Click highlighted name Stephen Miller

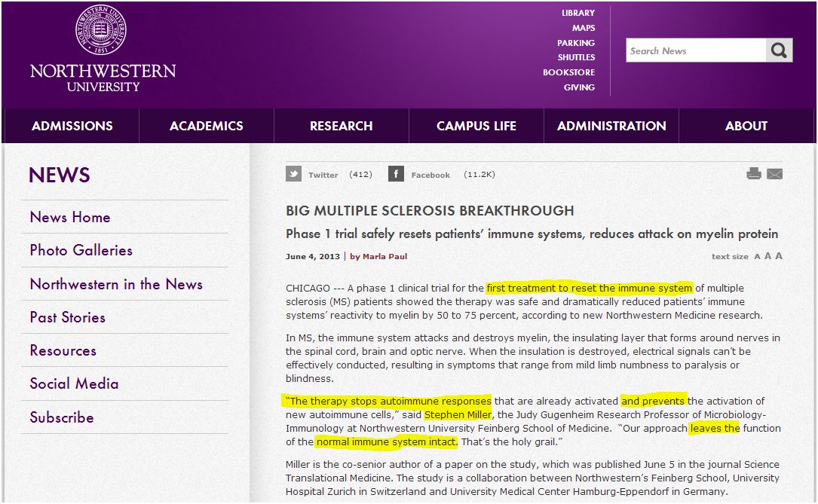click(458, 415)
